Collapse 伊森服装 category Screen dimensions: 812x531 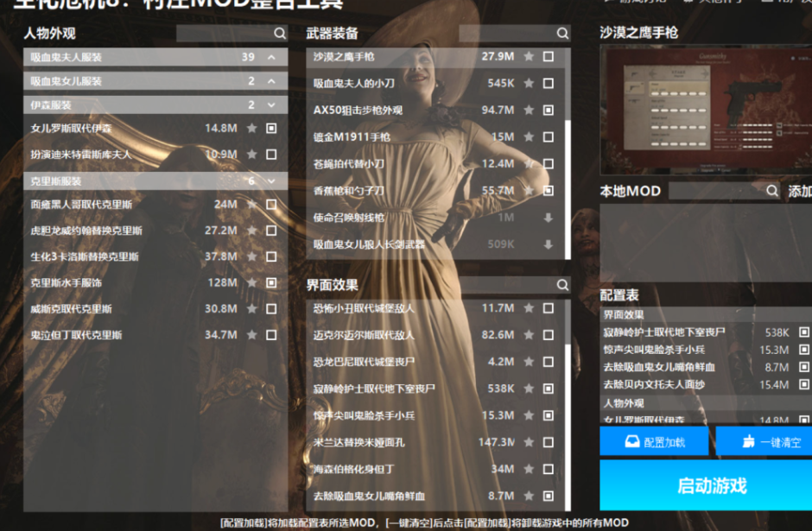(271, 105)
